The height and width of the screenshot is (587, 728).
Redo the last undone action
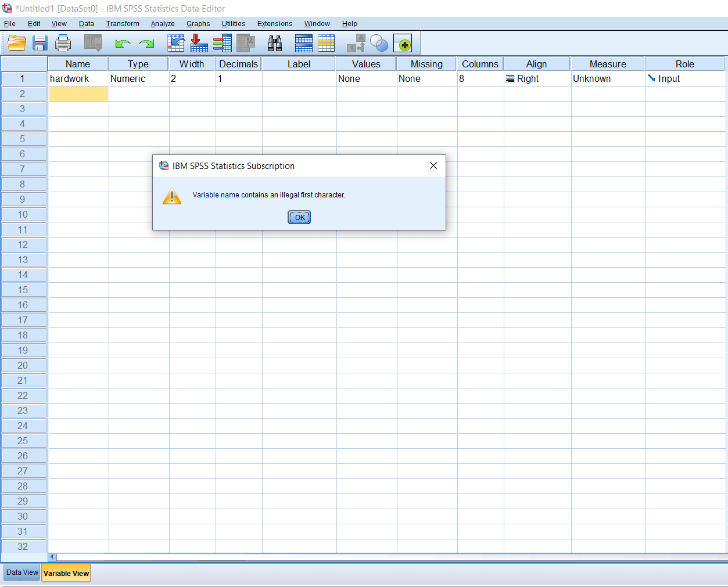click(x=145, y=43)
